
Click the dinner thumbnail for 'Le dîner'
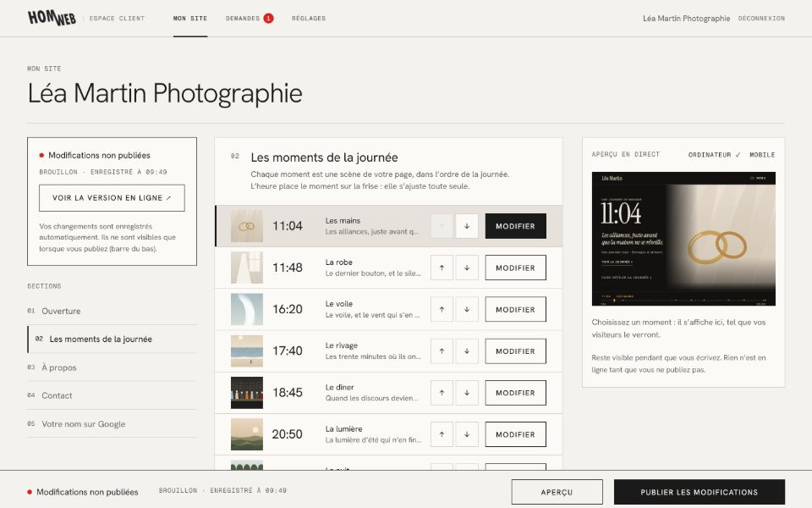pos(246,393)
